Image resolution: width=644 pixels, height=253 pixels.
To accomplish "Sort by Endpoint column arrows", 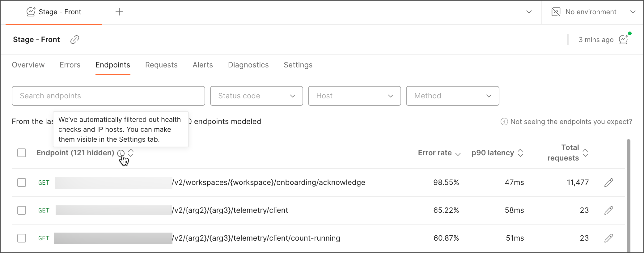I will pyautogui.click(x=131, y=153).
